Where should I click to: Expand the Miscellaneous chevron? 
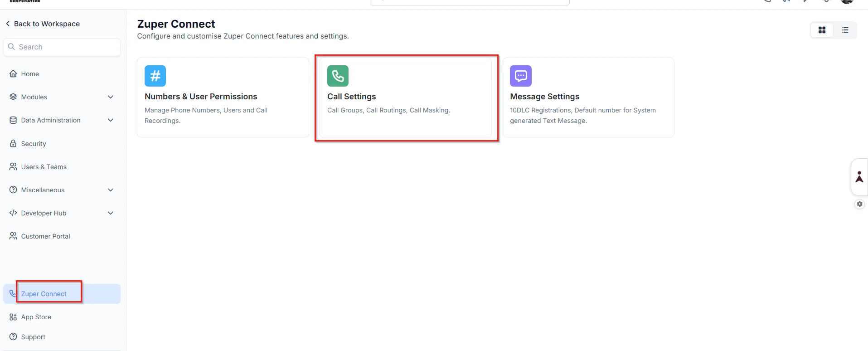pos(110,190)
